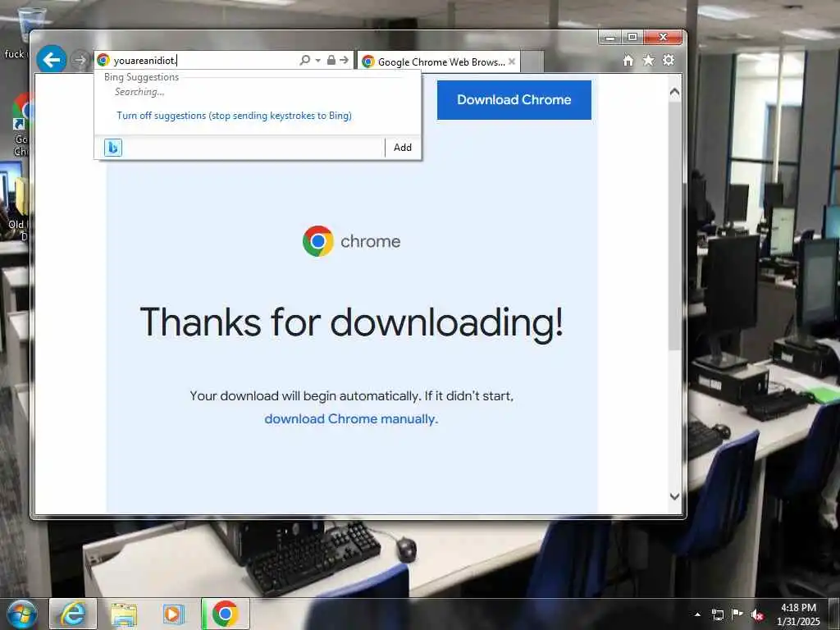840x630 pixels.
Task: Click the grey forward navigation arrow
Action: 80,60
